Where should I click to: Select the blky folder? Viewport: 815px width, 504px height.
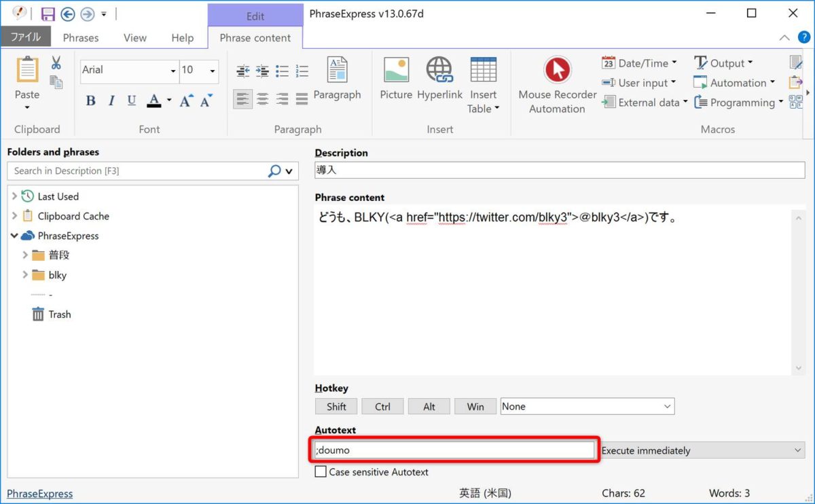[57, 275]
